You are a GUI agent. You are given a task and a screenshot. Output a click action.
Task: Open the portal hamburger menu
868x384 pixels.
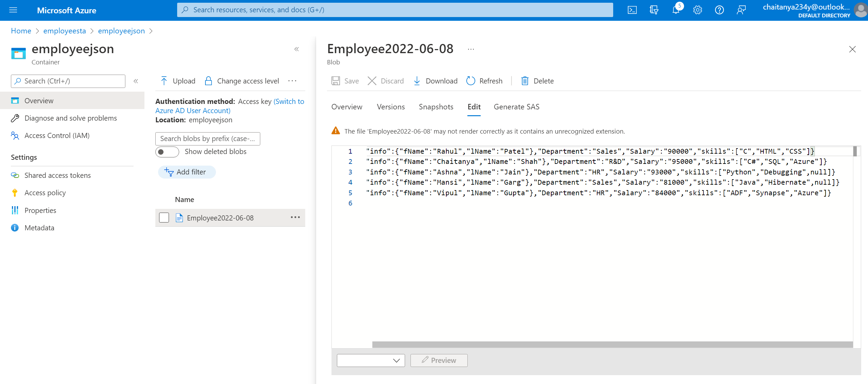click(x=13, y=10)
